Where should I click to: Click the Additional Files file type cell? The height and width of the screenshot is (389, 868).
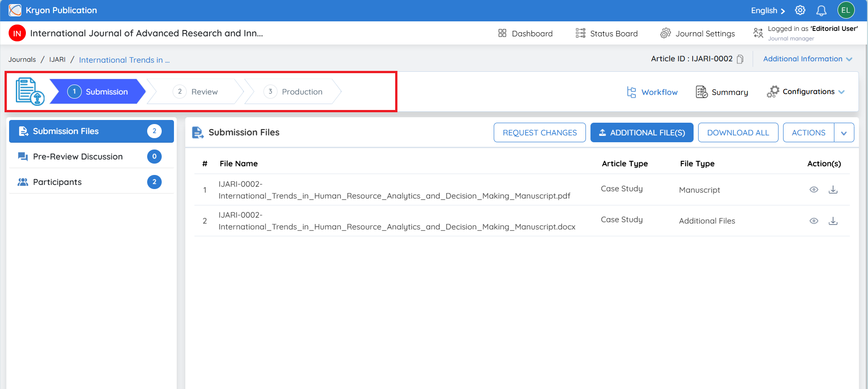(x=707, y=221)
